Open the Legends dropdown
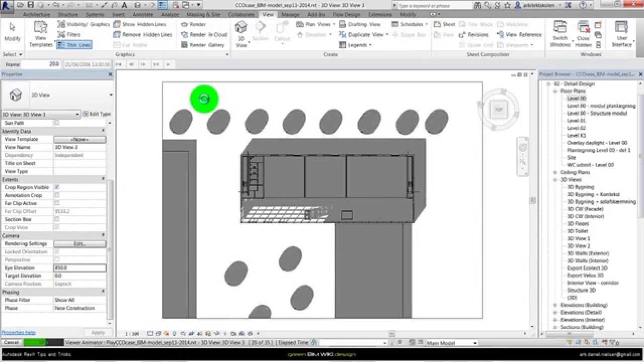The height and width of the screenshot is (362, 644). click(356, 45)
